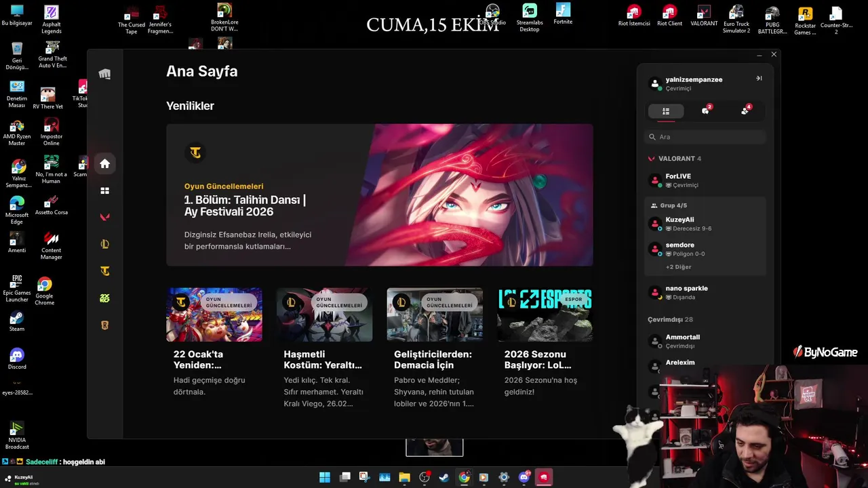
Task: Open Ammortall offline friend entry
Action: point(705,341)
